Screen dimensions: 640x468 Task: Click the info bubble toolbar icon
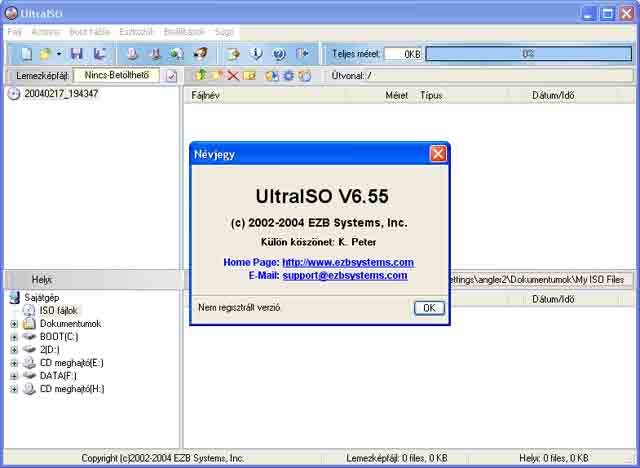click(256, 54)
